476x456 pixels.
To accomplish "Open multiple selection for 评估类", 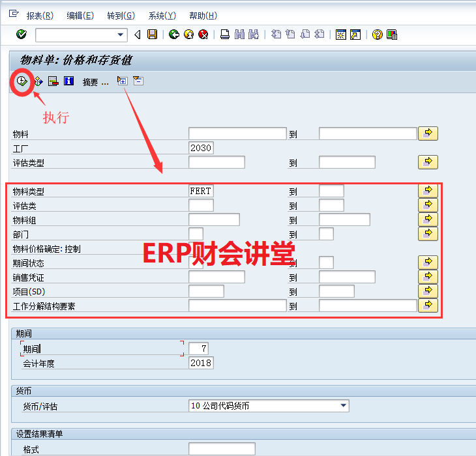I will [428, 205].
